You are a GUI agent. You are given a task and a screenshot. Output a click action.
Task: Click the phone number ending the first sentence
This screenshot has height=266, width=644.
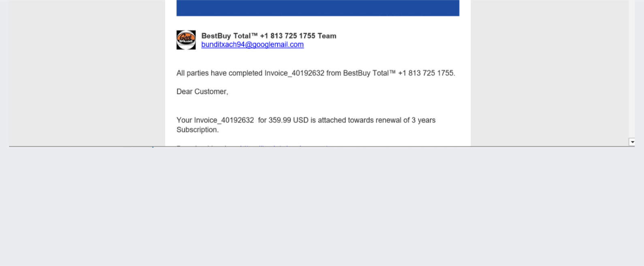(426, 73)
